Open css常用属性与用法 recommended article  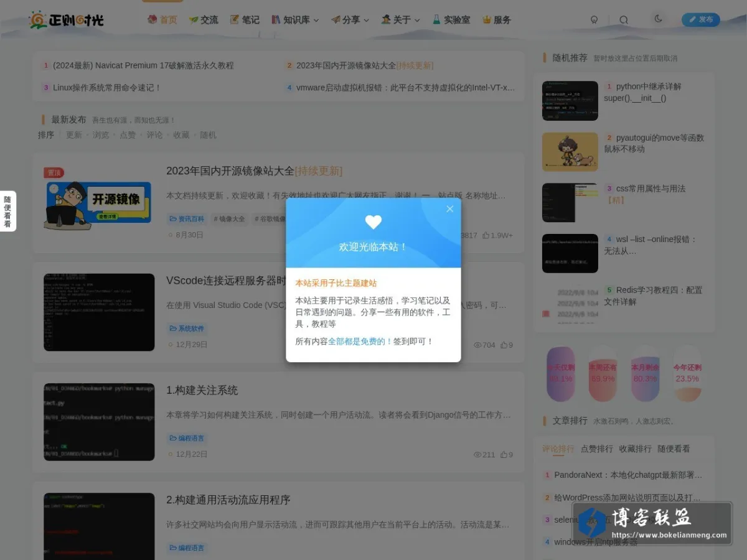(x=645, y=194)
